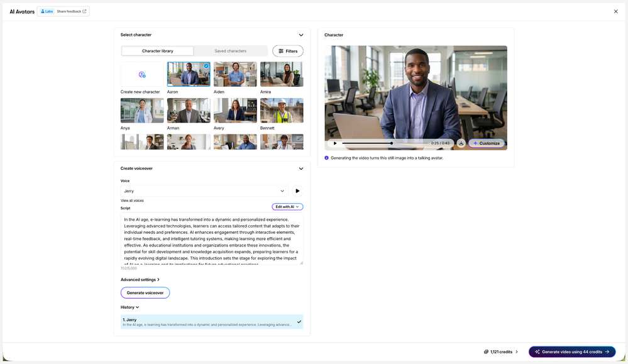Switch to the Saved characters tab
The width and height of the screenshot is (628, 364).
pyautogui.click(x=230, y=51)
